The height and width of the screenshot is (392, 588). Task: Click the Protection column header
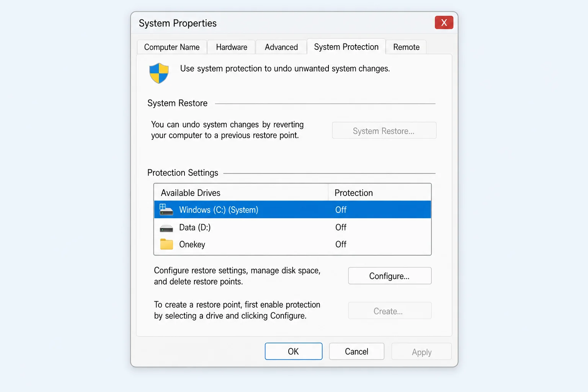pos(380,193)
